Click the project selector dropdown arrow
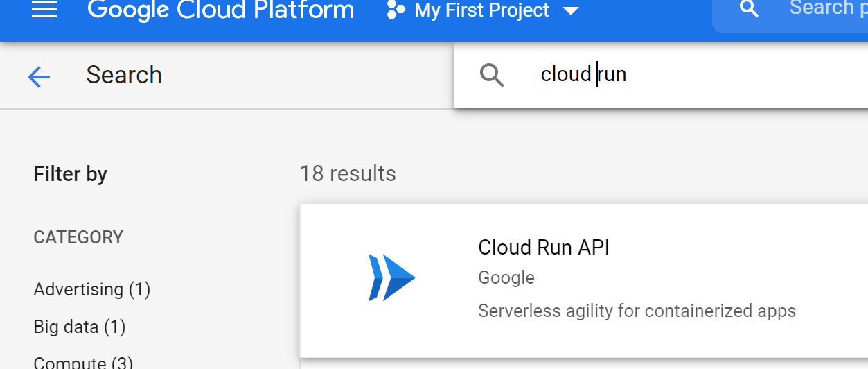This screenshot has height=369, width=868. click(571, 11)
